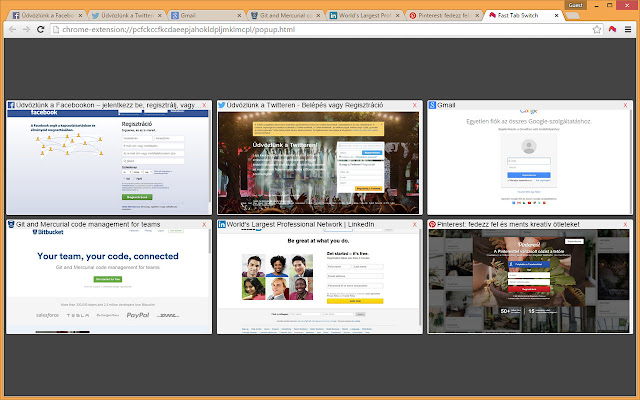Close the LinkedIn thumbnail card with red X
Screen dimensions: 640x400
415,224
